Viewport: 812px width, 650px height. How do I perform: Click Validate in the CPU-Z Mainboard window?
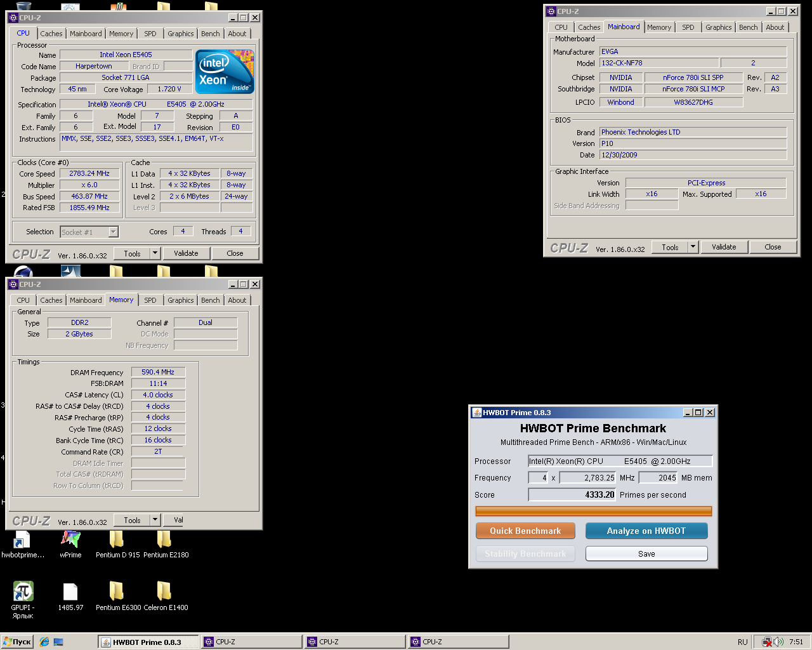pos(724,247)
